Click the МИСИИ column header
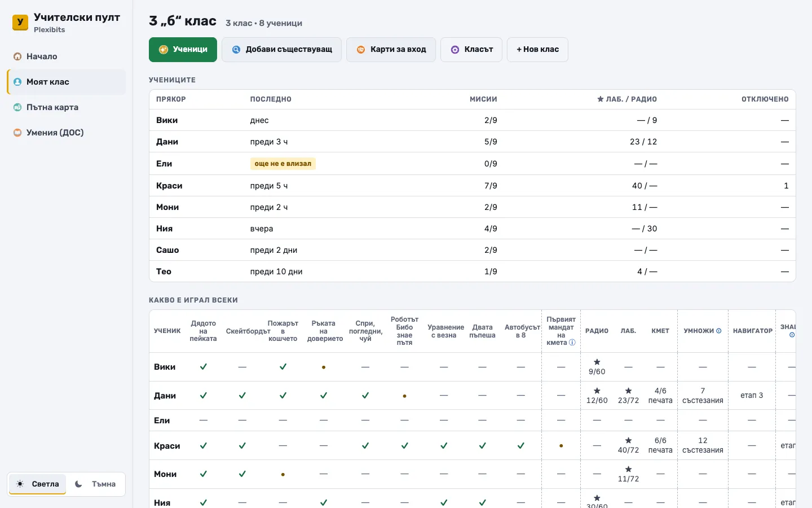Screen dimensions: 812x508 pos(483,99)
